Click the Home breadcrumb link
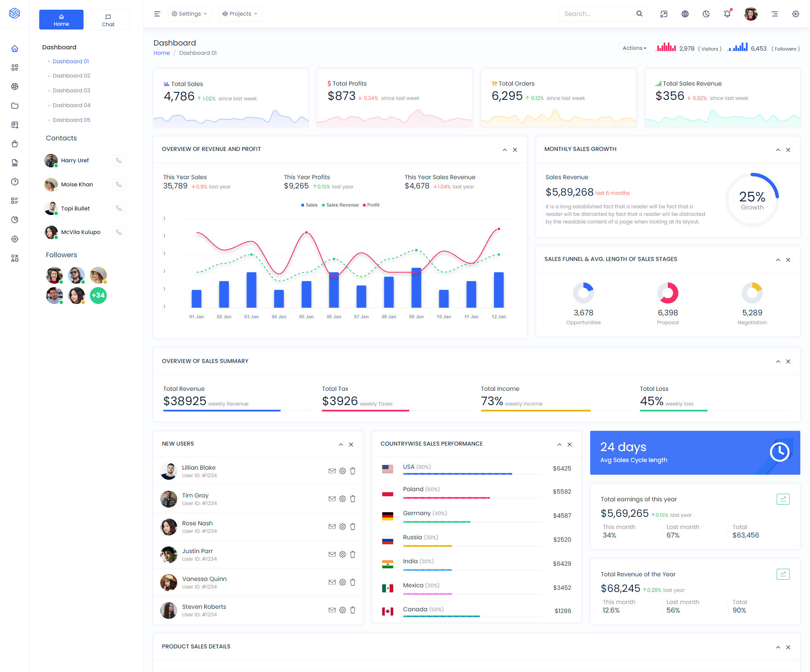The width and height of the screenshot is (810, 672). (x=162, y=53)
